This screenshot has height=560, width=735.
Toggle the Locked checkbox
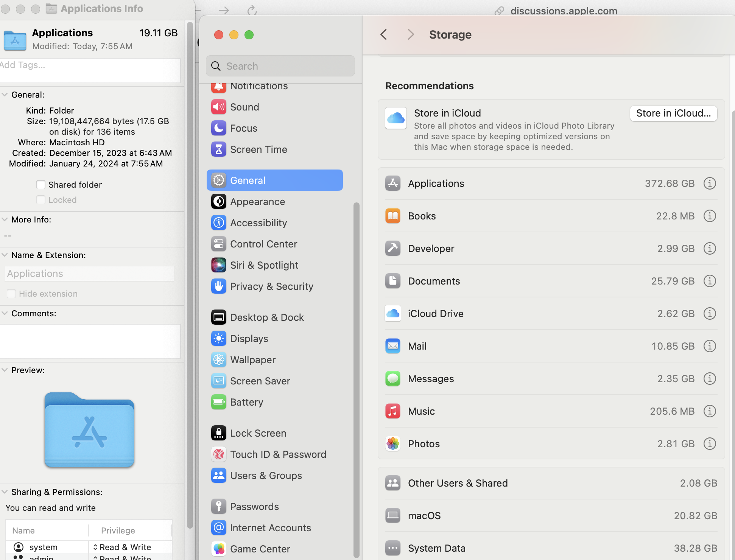(41, 200)
